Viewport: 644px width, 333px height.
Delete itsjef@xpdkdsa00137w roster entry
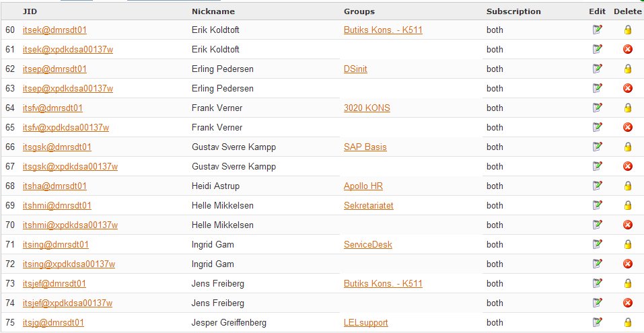(x=628, y=303)
